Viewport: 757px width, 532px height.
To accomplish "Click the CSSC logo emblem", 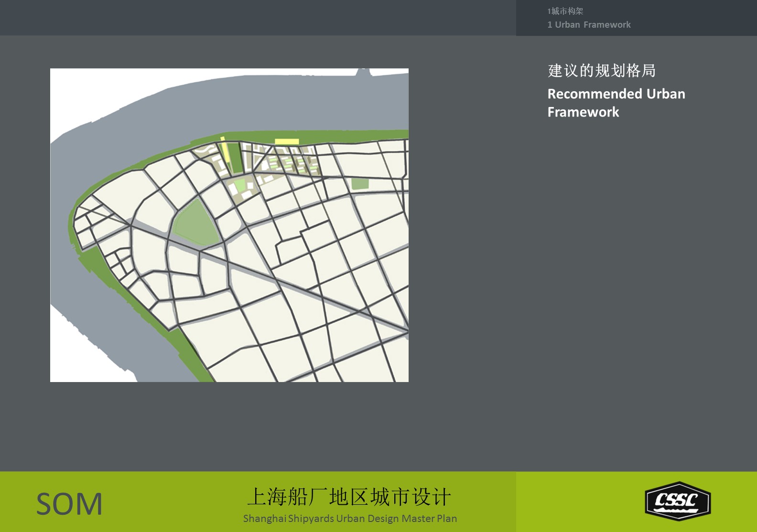I will [678, 501].
